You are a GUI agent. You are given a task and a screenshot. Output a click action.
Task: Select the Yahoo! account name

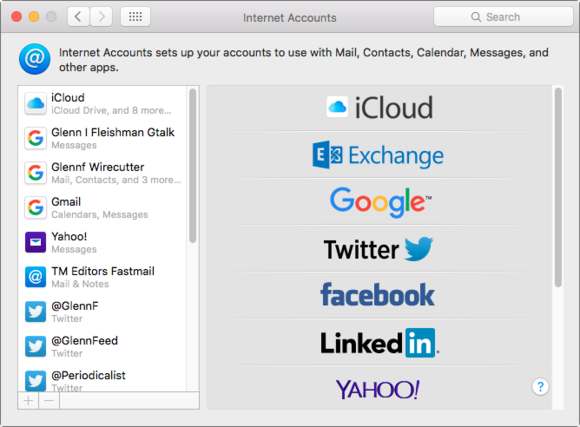coord(69,236)
